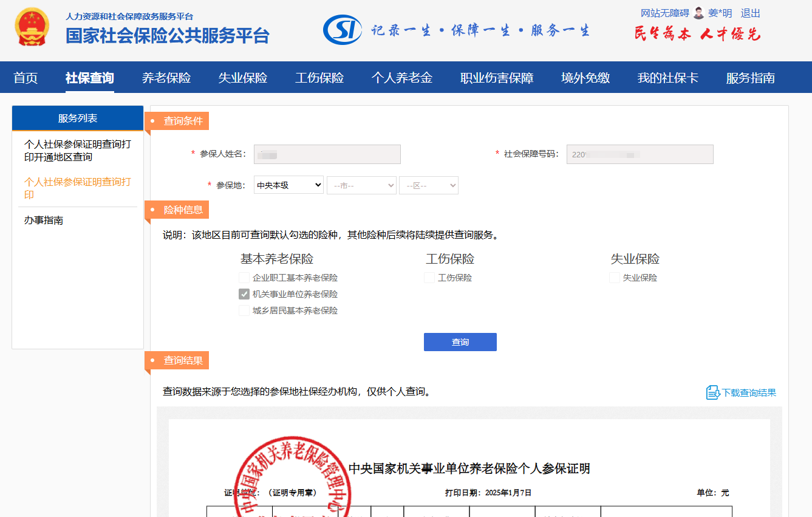Click the user avatar icon beside 姜*明
The height and width of the screenshot is (517, 812).
(699, 13)
